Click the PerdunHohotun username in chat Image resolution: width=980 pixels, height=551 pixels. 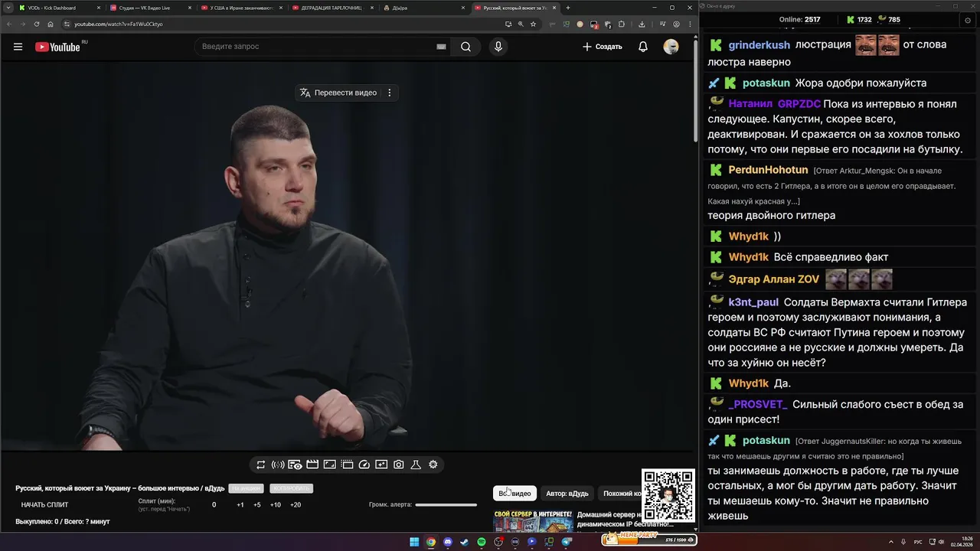[x=768, y=170]
